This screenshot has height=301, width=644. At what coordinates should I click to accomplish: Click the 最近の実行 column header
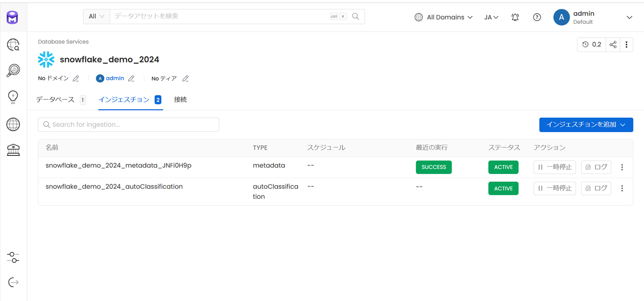click(x=431, y=148)
